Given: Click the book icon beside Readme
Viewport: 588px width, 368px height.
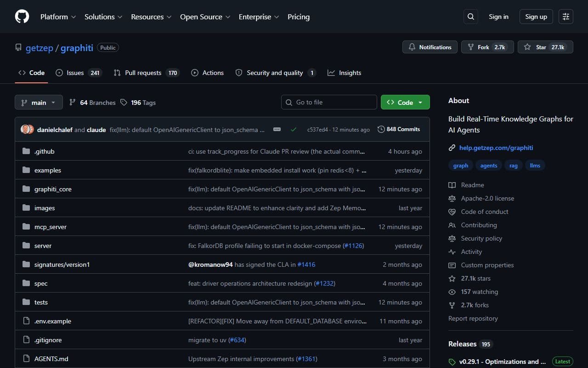Looking at the screenshot, I should point(452,185).
